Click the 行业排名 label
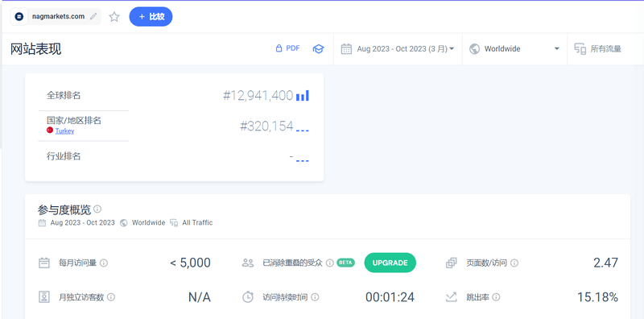The height and width of the screenshot is (319, 644). click(64, 156)
